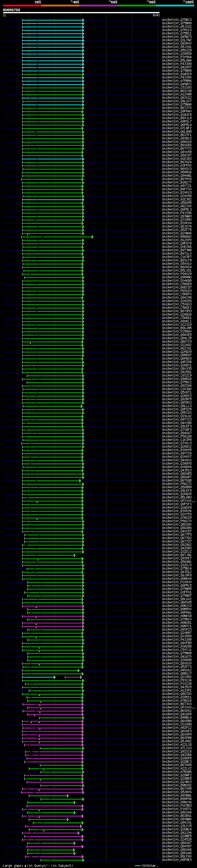This screenshot has width=197, height=868.
Task: Select hit label UniRef100_O50010
Action: point(177,264)
